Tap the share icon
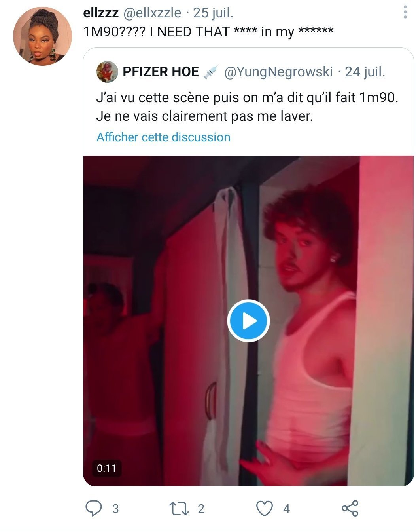The height and width of the screenshot is (532, 416). [x=350, y=508]
